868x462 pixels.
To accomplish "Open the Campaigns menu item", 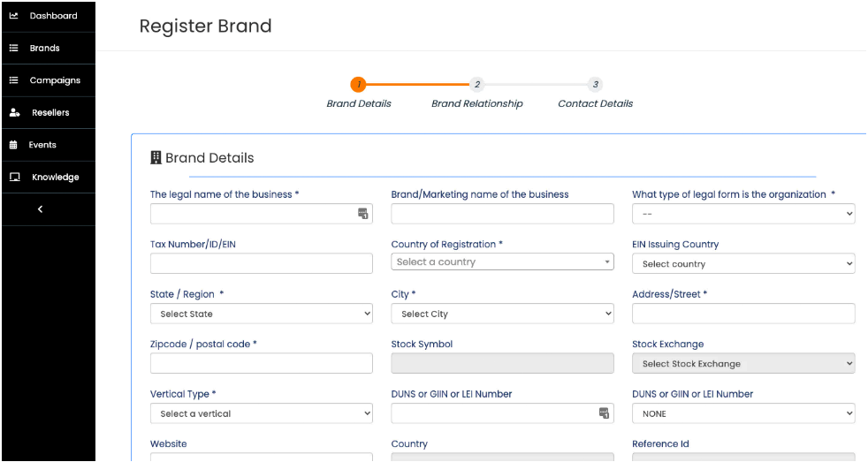I will coord(48,80).
